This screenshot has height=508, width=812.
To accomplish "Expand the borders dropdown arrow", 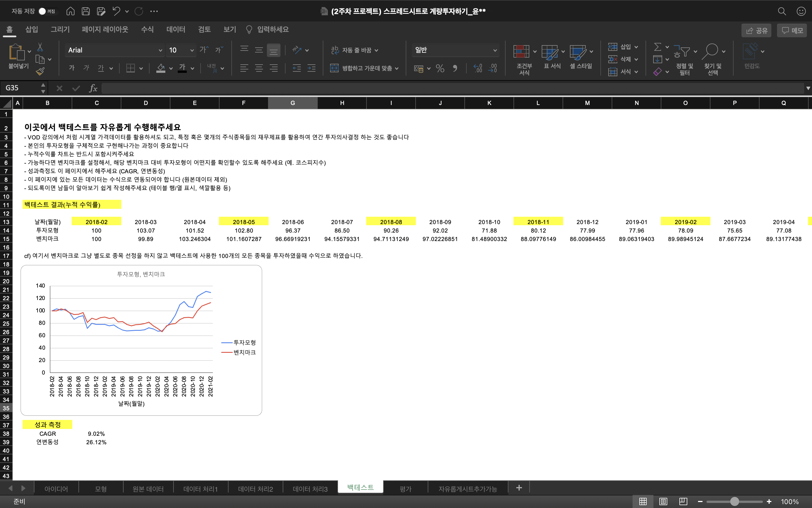I will 141,68.
